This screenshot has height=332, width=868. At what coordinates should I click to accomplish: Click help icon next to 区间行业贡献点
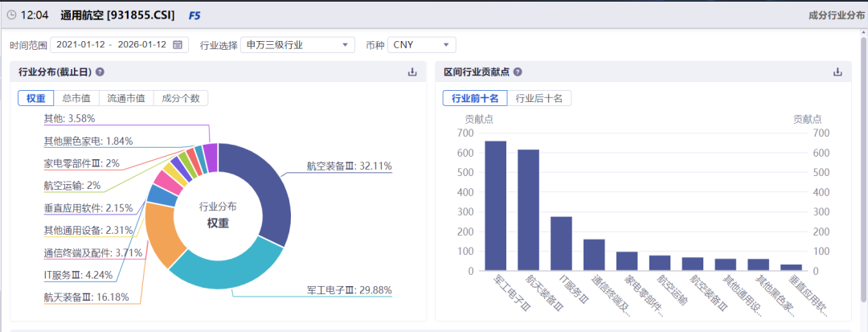click(518, 72)
